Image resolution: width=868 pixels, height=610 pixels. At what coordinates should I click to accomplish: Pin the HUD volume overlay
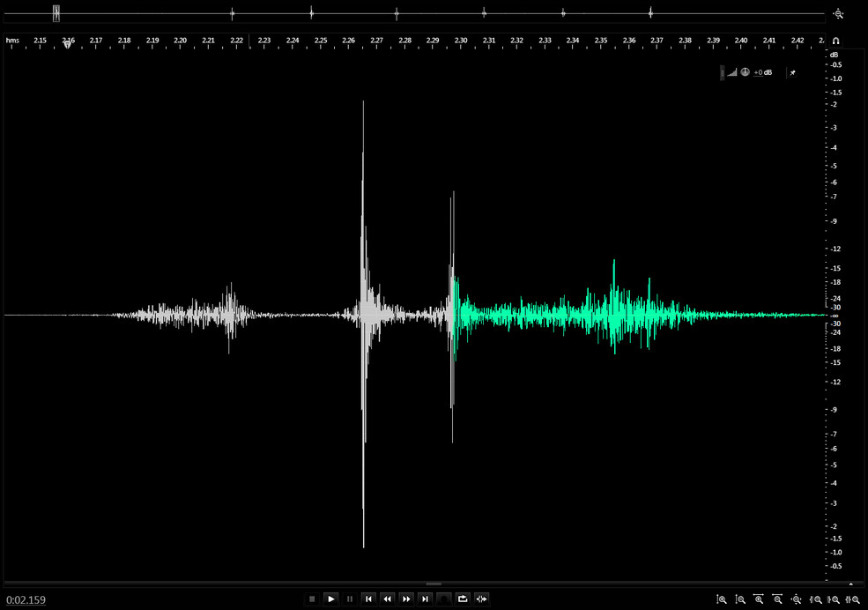pyautogui.click(x=793, y=72)
